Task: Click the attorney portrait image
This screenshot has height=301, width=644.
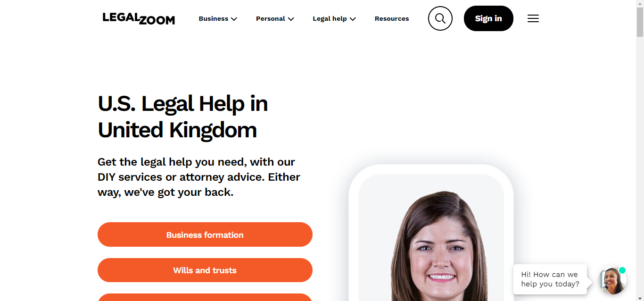Action: pyautogui.click(x=431, y=238)
